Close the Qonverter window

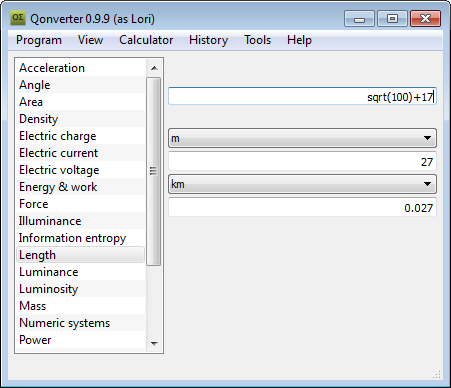click(426, 18)
